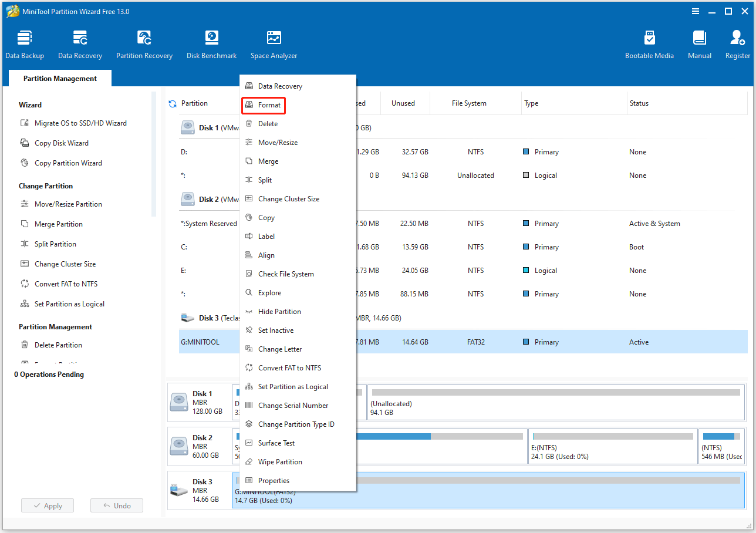Select Format in the context menu
This screenshot has width=756, height=533.
coord(269,105)
